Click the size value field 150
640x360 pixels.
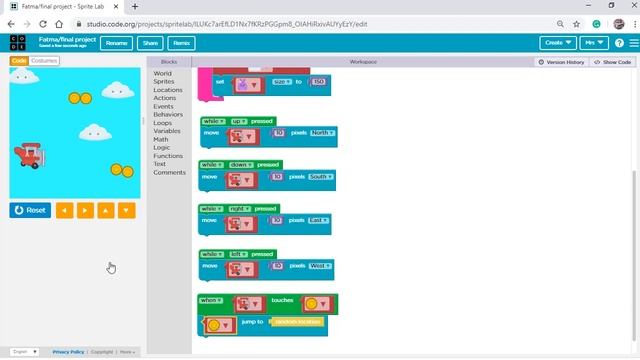tap(318, 82)
